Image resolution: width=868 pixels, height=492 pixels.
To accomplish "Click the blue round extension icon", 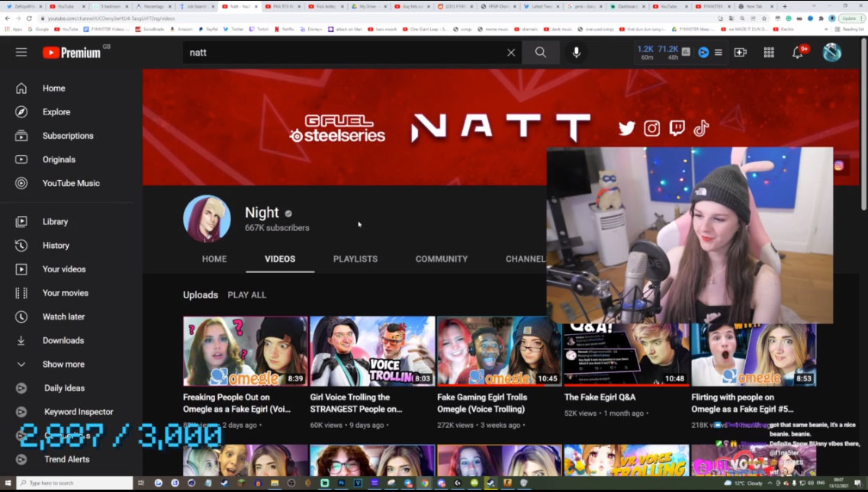I will (x=703, y=53).
